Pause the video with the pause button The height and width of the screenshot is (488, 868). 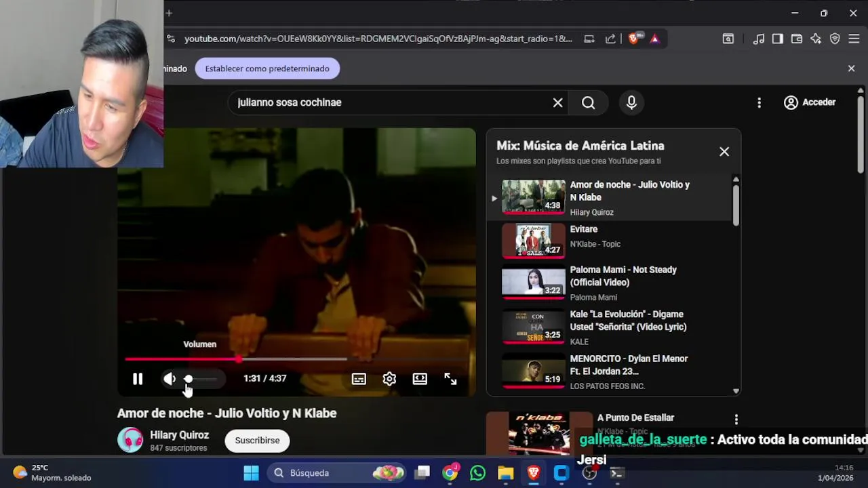(x=138, y=379)
